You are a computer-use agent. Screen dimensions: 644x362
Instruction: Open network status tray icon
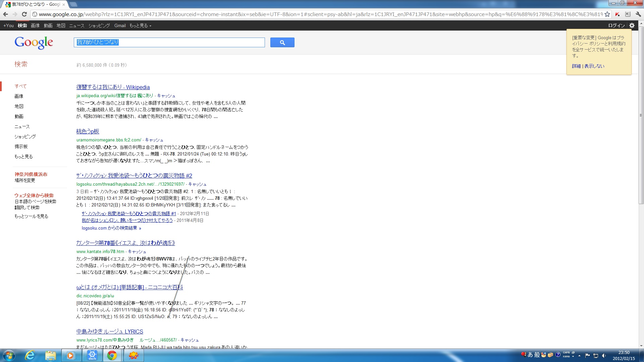[x=596, y=355]
